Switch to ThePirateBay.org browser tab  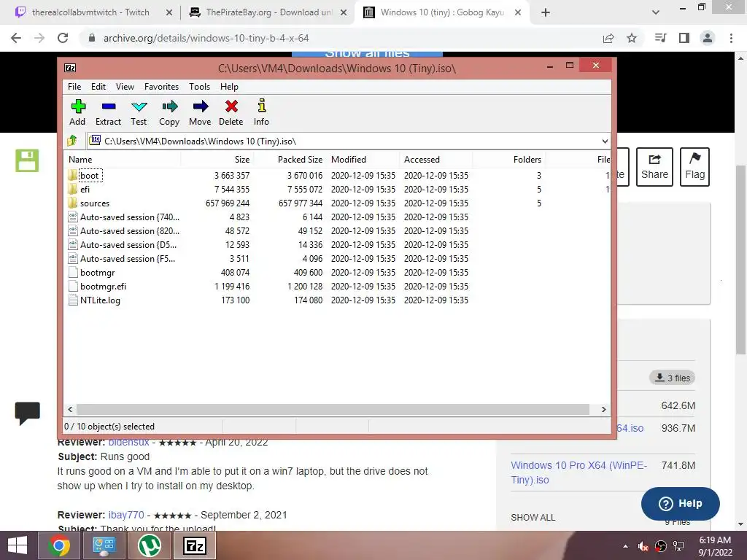click(x=268, y=12)
